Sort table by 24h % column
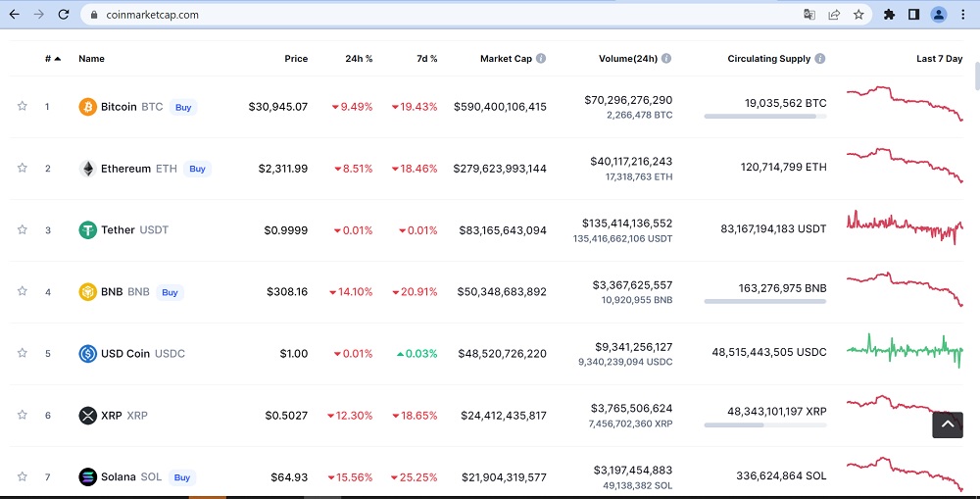Screen dimensions: 980x499 [359, 59]
